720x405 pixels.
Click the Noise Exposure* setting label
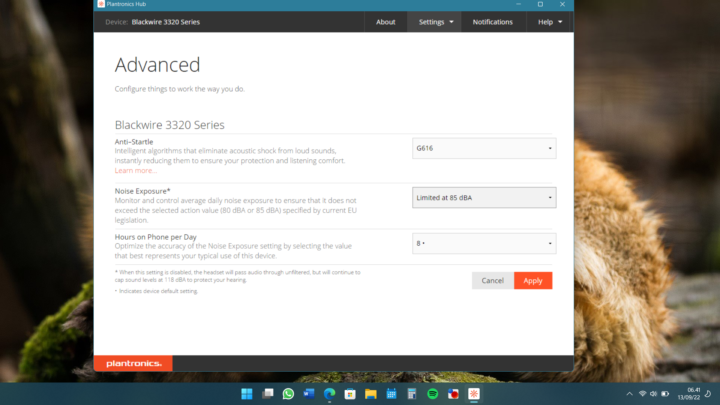[142, 191]
